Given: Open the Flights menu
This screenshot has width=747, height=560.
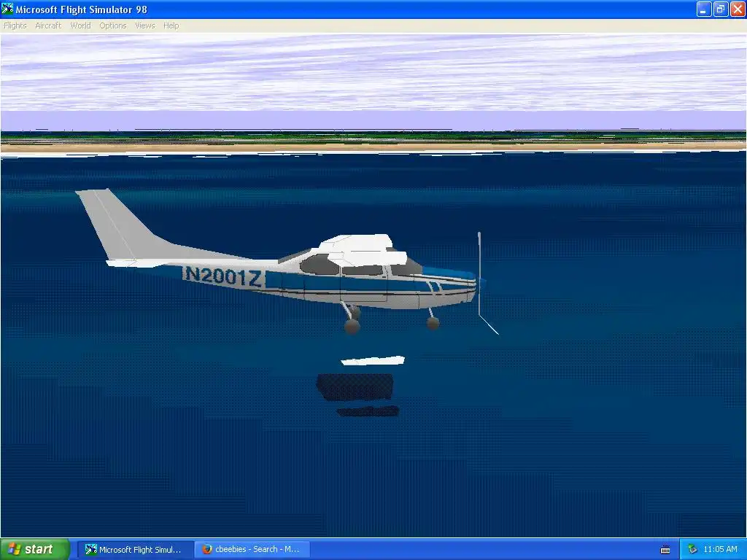Looking at the screenshot, I should point(15,26).
